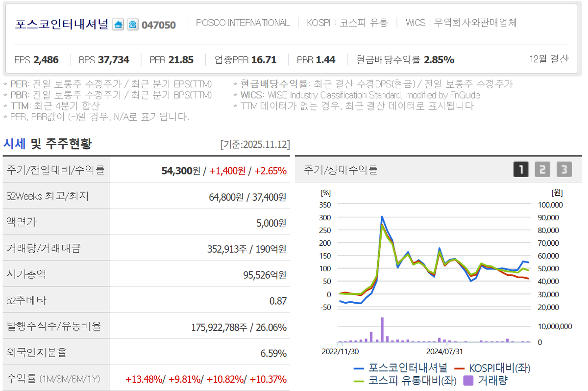Select the +1,400원 price change

(227, 171)
